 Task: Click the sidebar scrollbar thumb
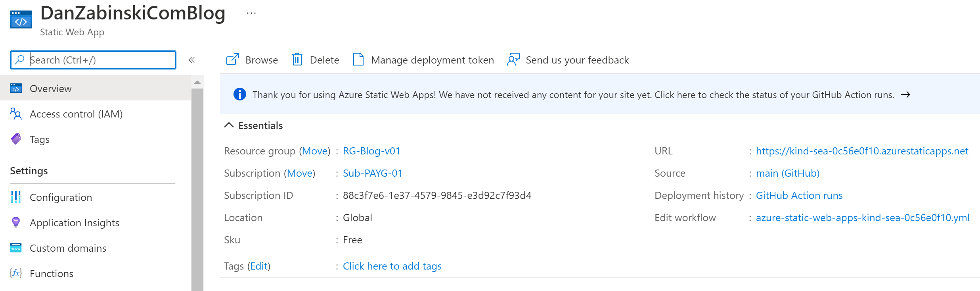click(197, 189)
